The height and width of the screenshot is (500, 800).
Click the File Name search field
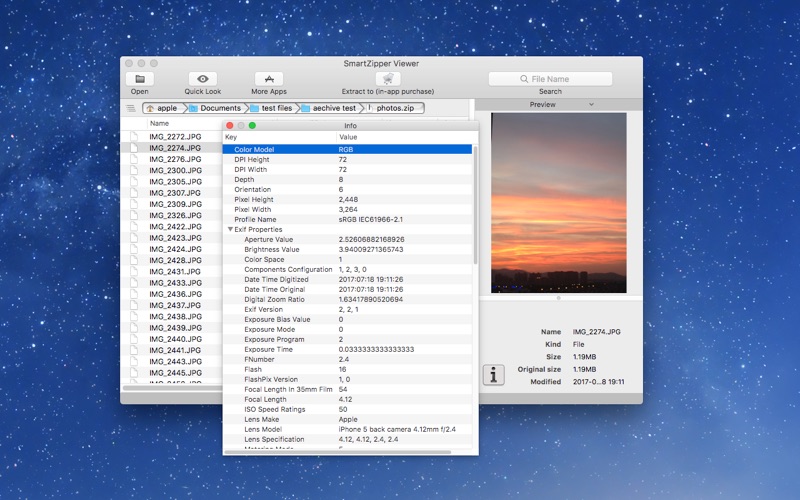550,79
